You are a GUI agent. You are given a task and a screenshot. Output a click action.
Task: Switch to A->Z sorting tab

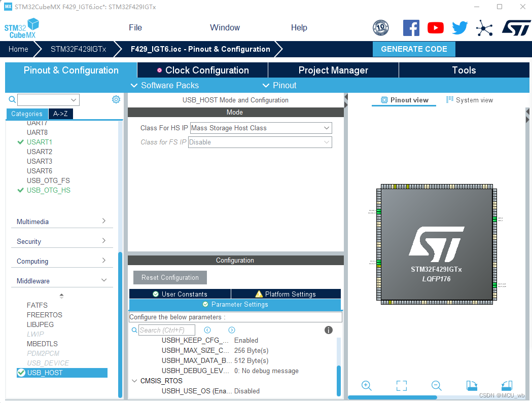click(60, 114)
